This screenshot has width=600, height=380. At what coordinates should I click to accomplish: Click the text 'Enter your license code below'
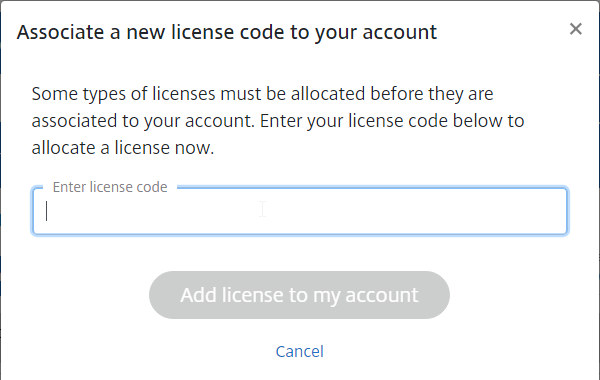tap(366, 121)
